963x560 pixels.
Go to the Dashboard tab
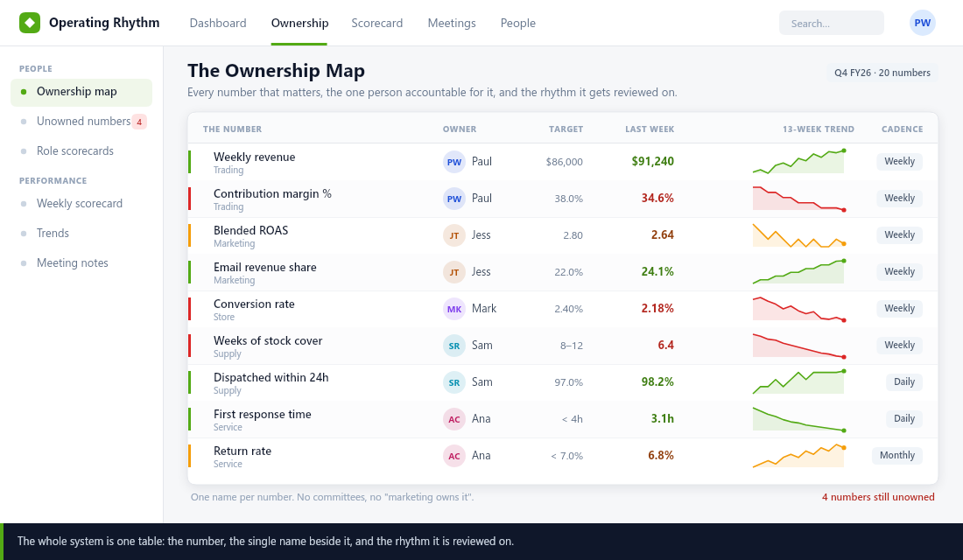pyautogui.click(x=218, y=23)
